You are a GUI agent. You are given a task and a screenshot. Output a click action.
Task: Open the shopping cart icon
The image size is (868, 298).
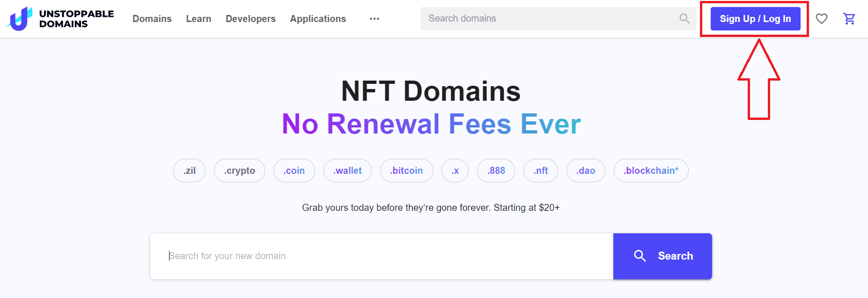click(849, 19)
